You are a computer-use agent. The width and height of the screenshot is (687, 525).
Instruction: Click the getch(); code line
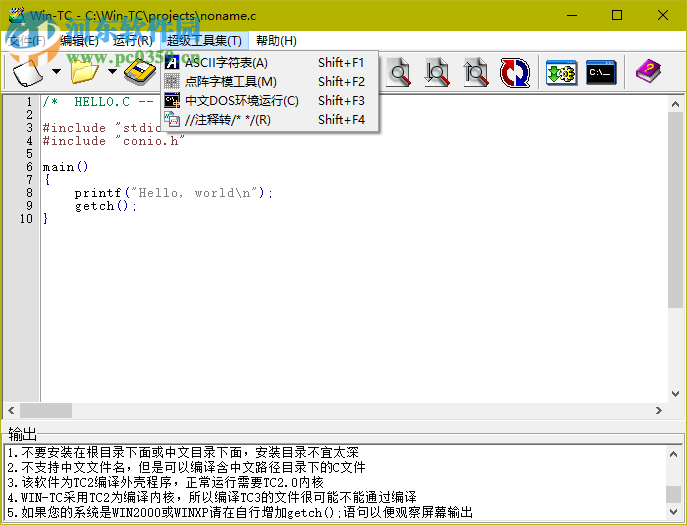(x=106, y=206)
